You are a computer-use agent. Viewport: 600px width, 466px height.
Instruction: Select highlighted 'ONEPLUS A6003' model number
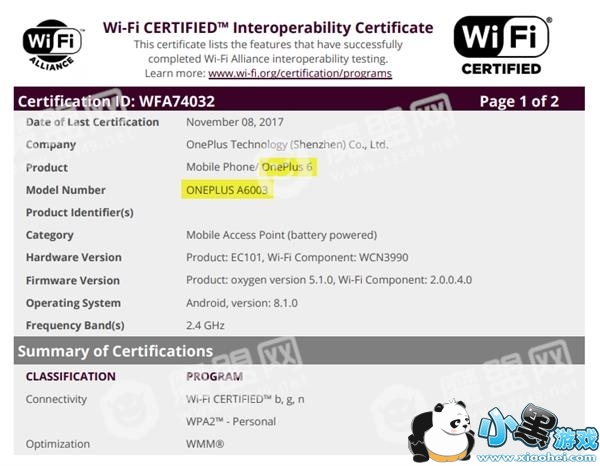point(227,190)
